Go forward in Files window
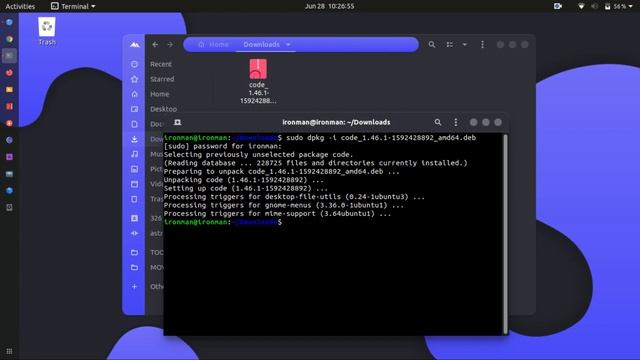This screenshot has width=640, height=360. pyautogui.click(x=170, y=44)
